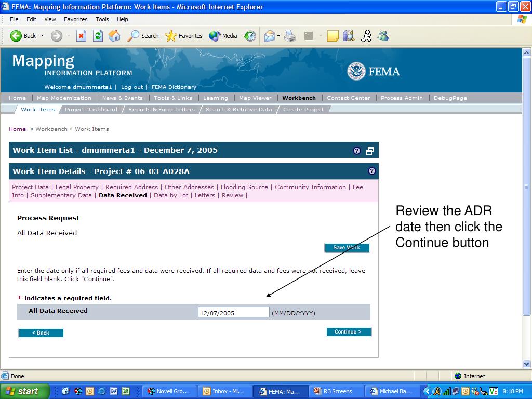Open the Tools menu

point(102,19)
